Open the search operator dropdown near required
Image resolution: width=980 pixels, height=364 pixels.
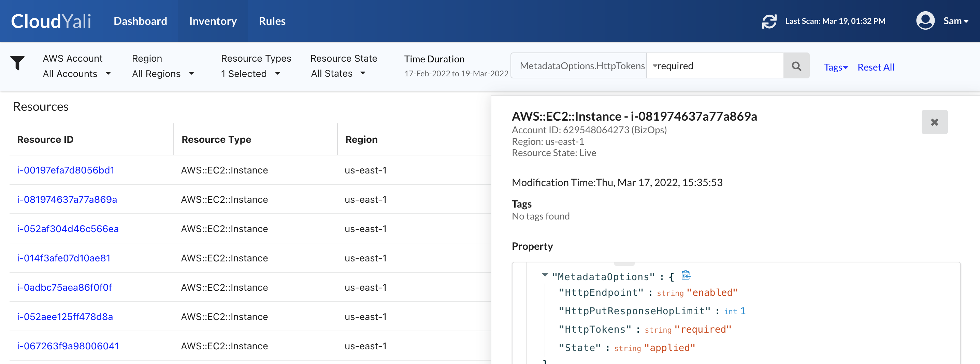click(655, 65)
